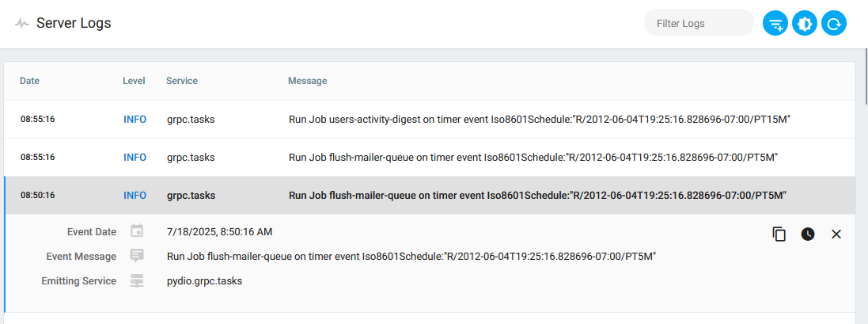The width and height of the screenshot is (868, 324).
Task: Click the Service column header
Action: (182, 81)
